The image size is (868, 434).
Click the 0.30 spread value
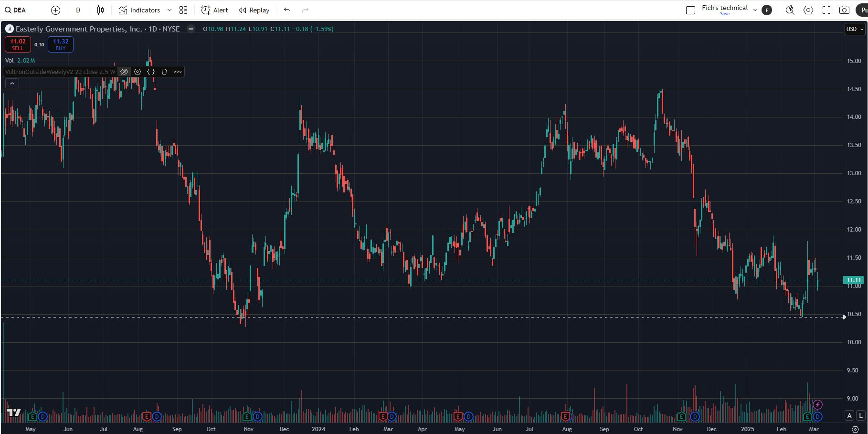39,45
